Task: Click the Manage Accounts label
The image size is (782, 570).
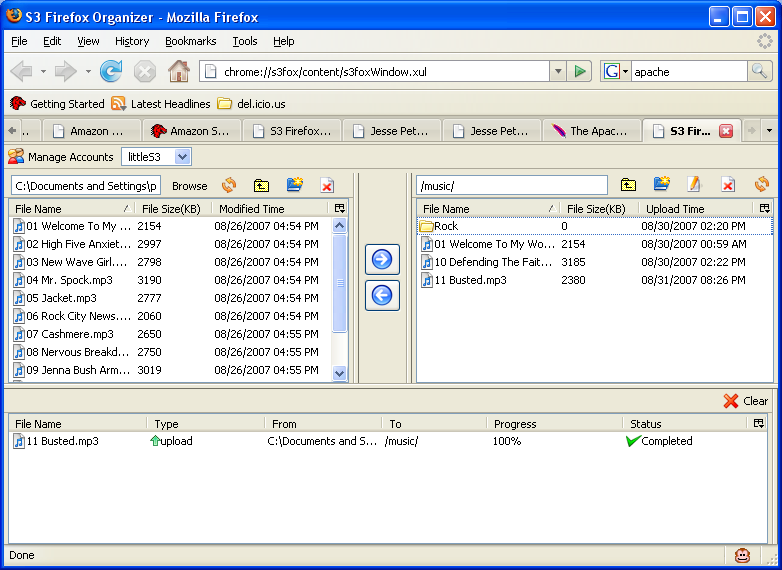Action: click(70, 157)
